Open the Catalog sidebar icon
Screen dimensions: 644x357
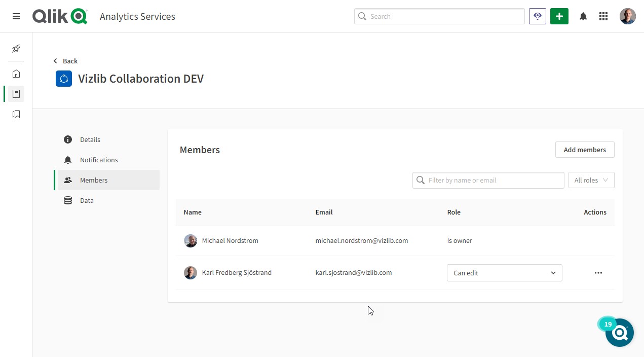(x=16, y=94)
